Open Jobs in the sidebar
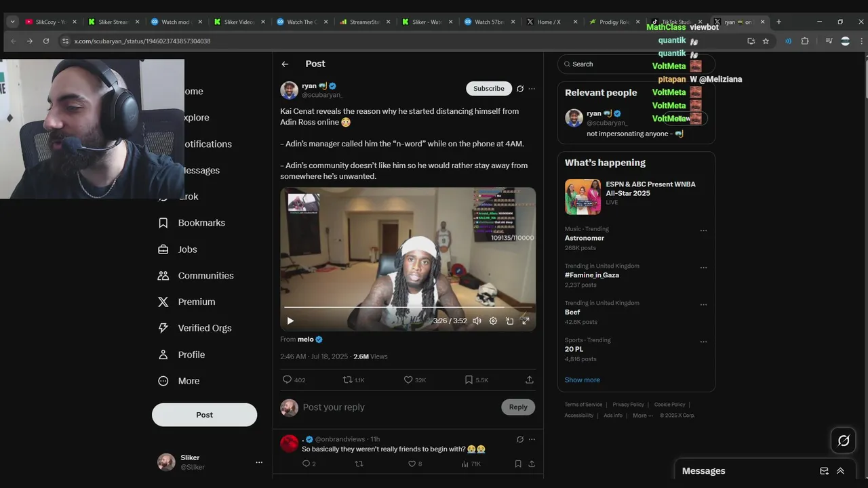This screenshot has height=488, width=868. point(177,249)
